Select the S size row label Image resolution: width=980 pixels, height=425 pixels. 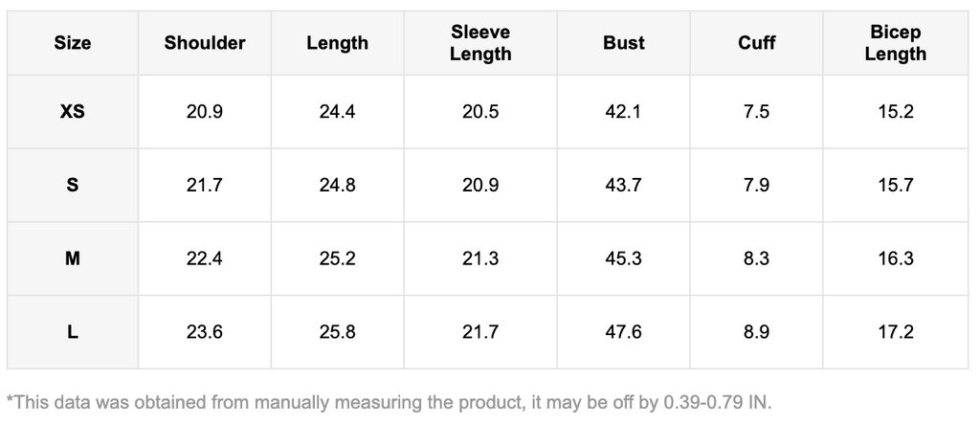[73, 186]
